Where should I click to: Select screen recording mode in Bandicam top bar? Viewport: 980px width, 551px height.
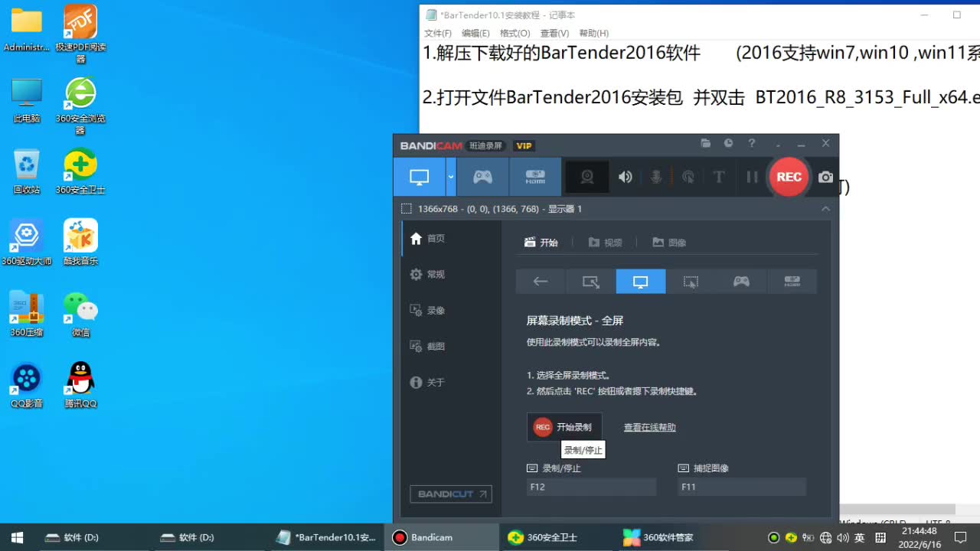[x=419, y=177]
